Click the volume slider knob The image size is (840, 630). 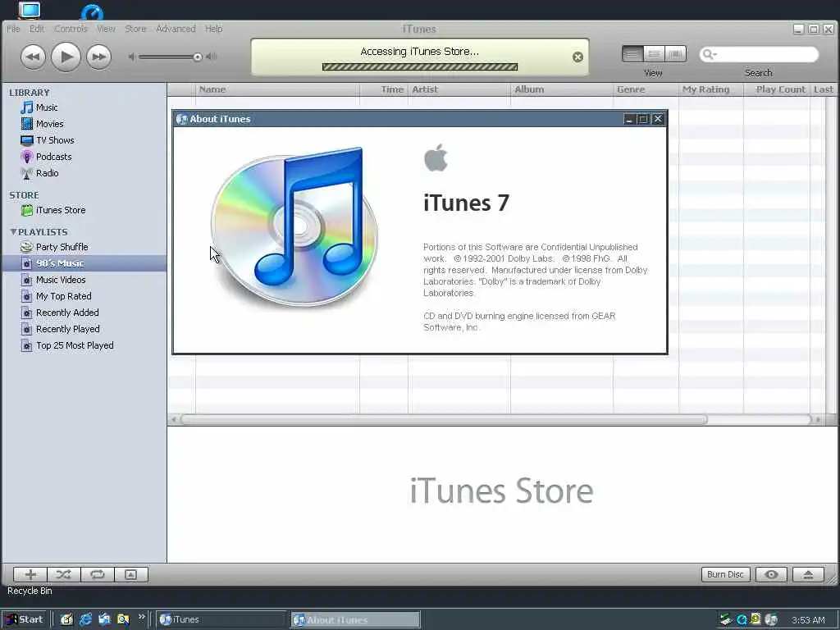tap(198, 57)
